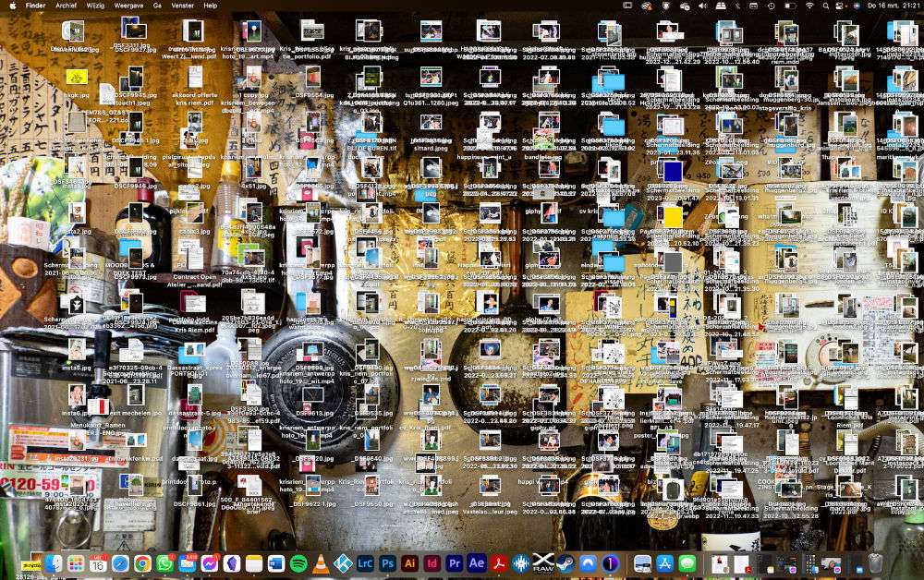The width and height of the screenshot is (924, 580).
Task: Open Spotify from the dock
Action: [x=298, y=563]
